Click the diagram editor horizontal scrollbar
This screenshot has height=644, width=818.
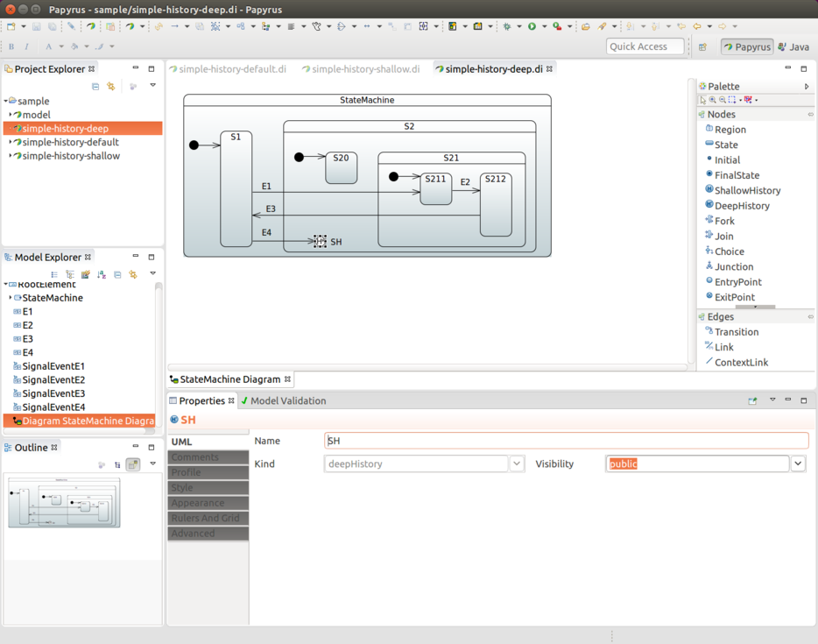coord(427,367)
